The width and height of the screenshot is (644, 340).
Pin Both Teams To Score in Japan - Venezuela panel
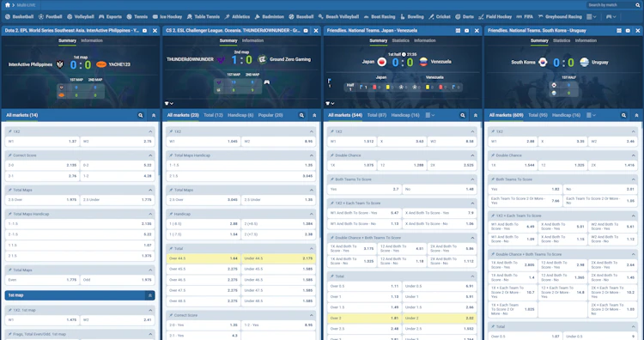[x=331, y=179]
